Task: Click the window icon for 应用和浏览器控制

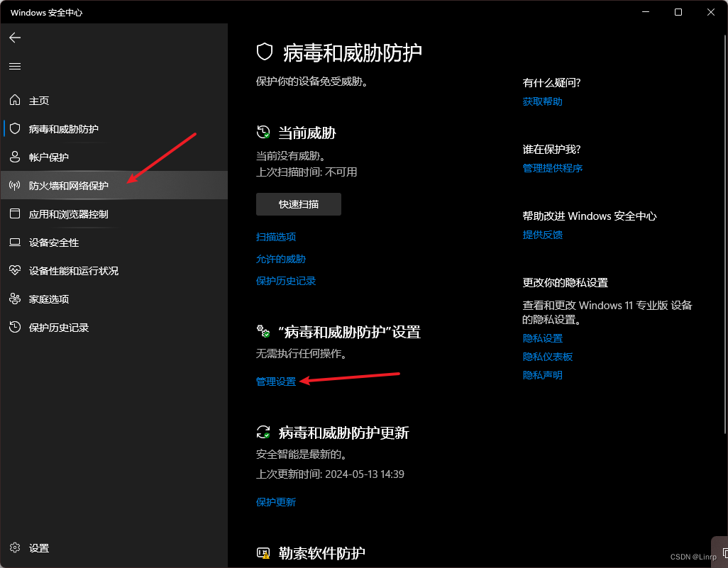Action: [15, 213]
